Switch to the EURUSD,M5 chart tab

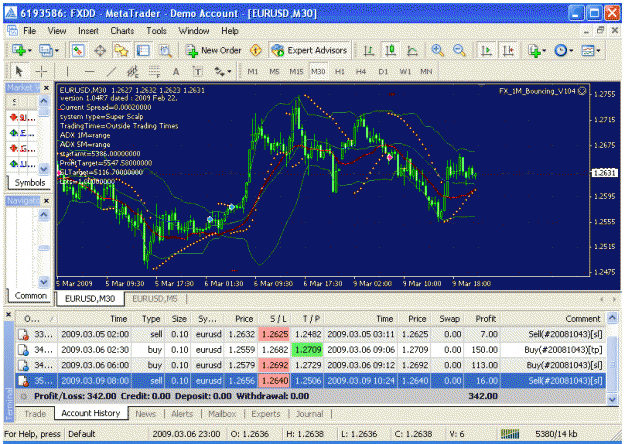(x=155, y=299)
